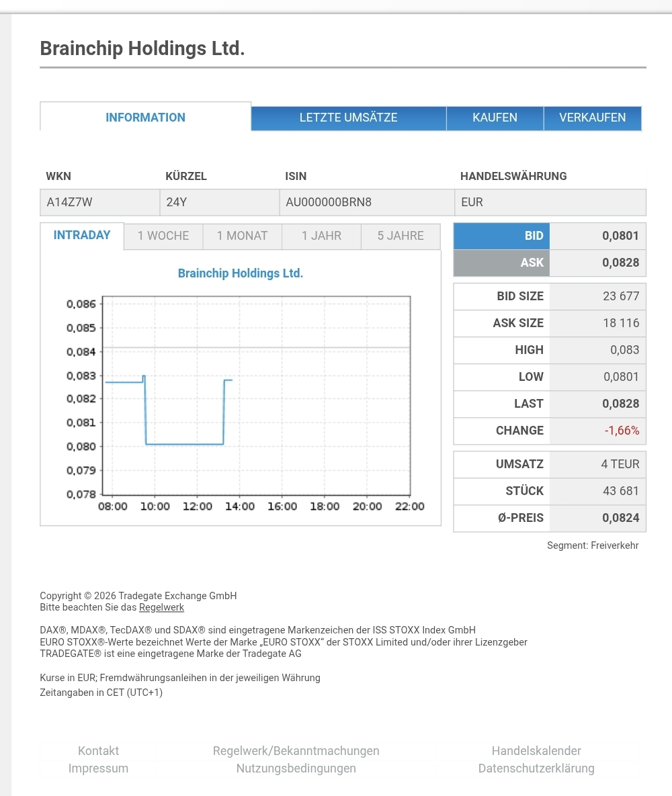Open the KAUFEN tab

tap(495, 118)
